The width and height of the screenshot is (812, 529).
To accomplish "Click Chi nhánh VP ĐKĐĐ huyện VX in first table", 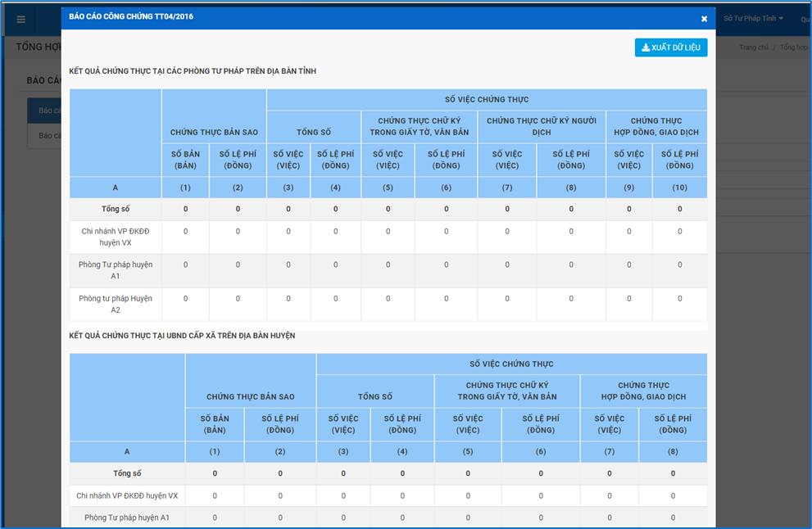I will pyautogui.click(x=116, y=237).
